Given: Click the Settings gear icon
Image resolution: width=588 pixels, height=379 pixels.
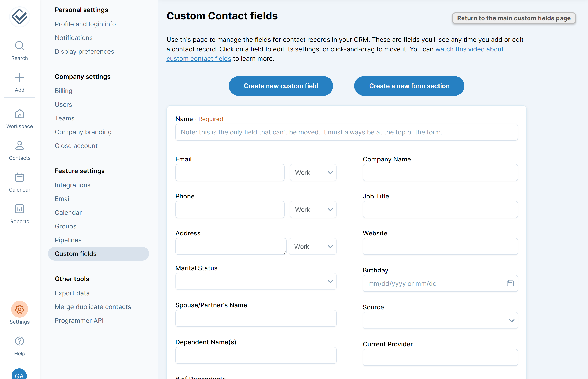Looking at the screenshot, I should [19, 309].
